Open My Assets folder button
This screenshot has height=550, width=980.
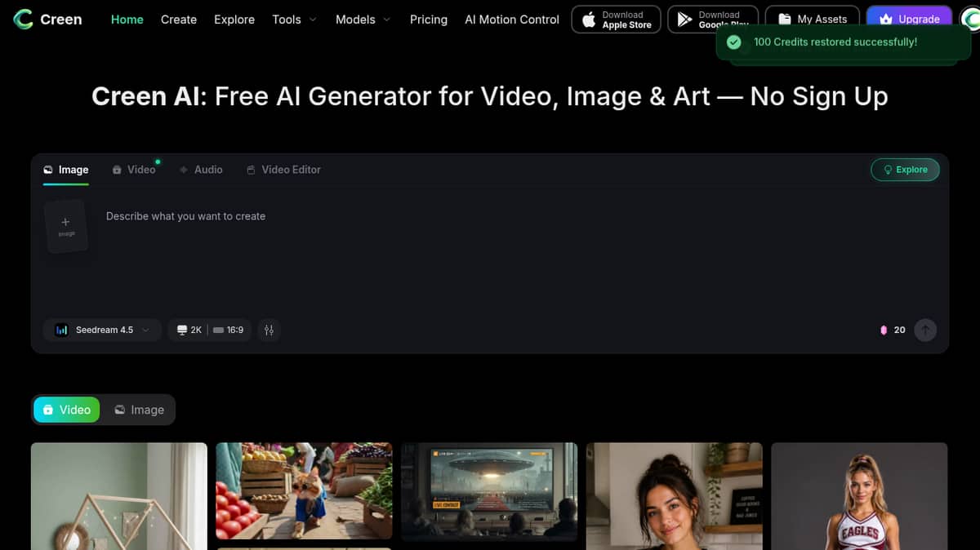[x=813, y=20]
